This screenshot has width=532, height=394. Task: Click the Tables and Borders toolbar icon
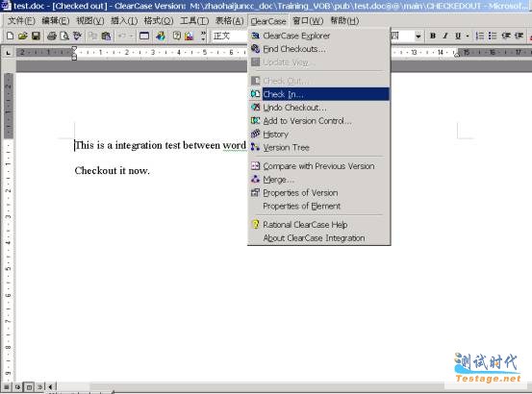pos(144,36)
